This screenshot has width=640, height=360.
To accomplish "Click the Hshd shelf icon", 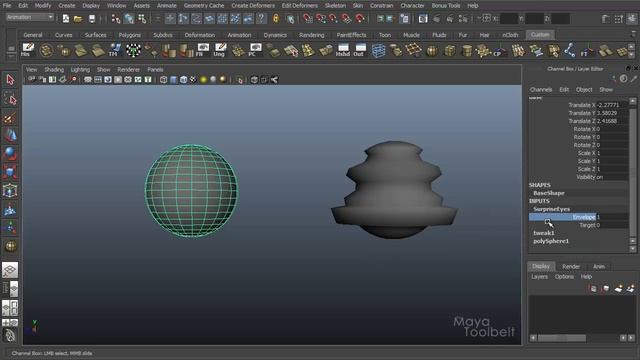I will 343,50.
